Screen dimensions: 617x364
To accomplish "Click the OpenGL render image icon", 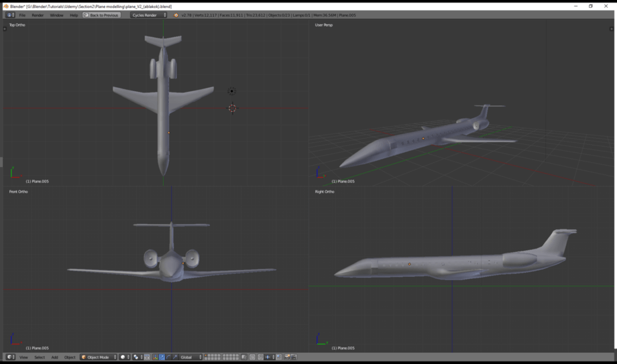I will [287, 357].
